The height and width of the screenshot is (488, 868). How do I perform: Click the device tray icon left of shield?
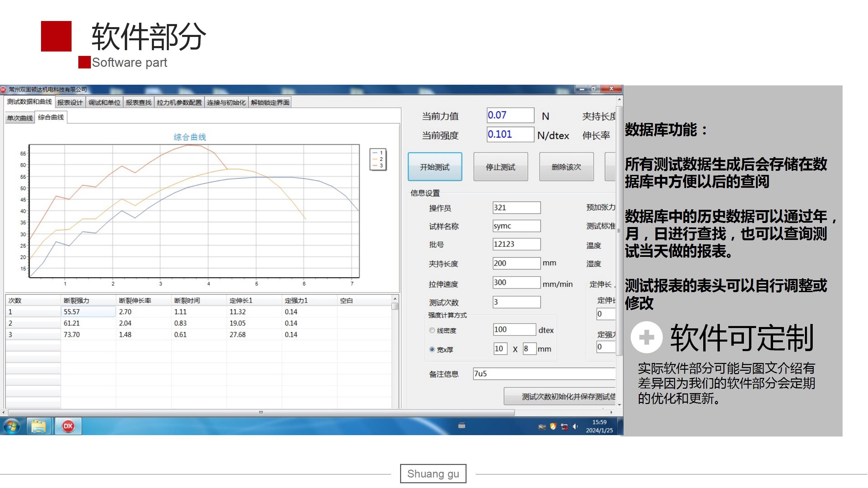pos(542,427)
